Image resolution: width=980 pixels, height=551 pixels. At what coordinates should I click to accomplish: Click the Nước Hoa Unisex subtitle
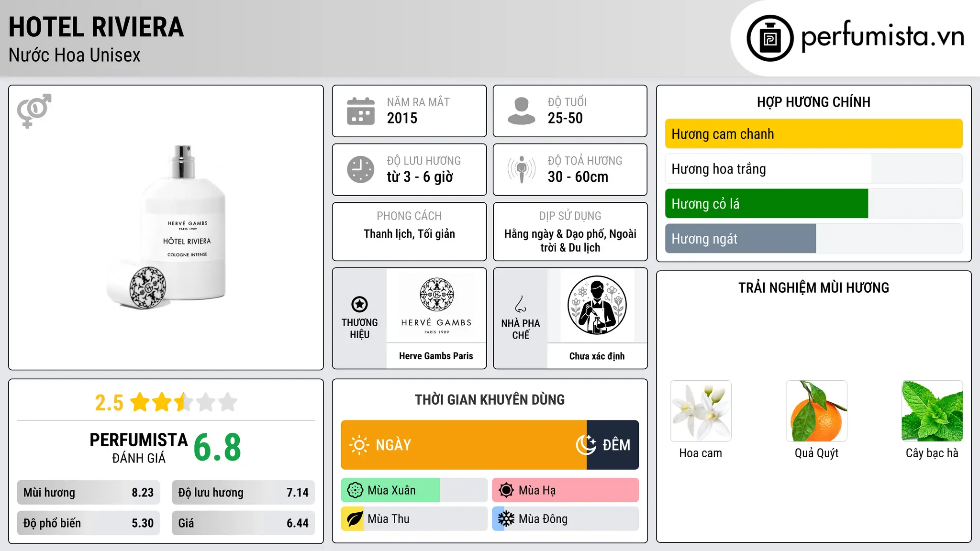pyautogui.click(x=75, y=55)
